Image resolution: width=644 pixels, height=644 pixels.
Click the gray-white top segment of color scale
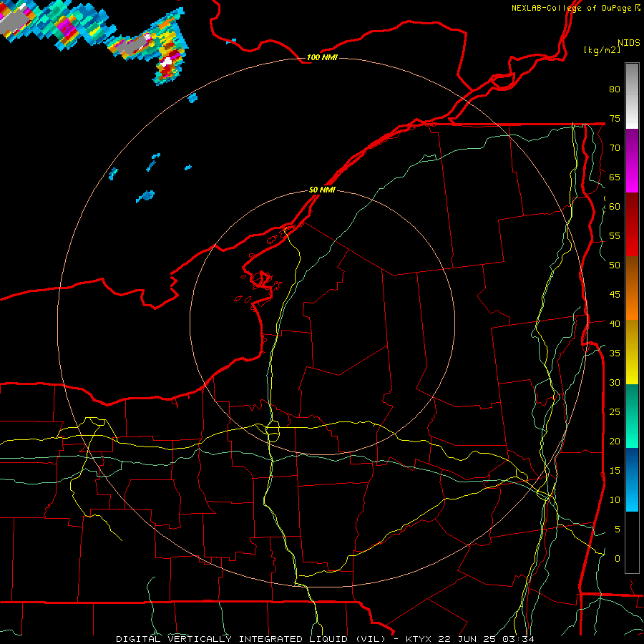coord(632,96)
